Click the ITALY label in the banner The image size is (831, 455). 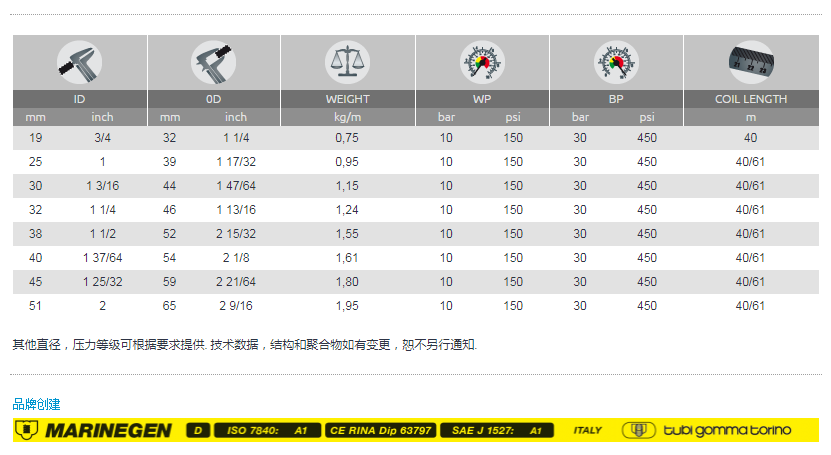tap(588, 430)
